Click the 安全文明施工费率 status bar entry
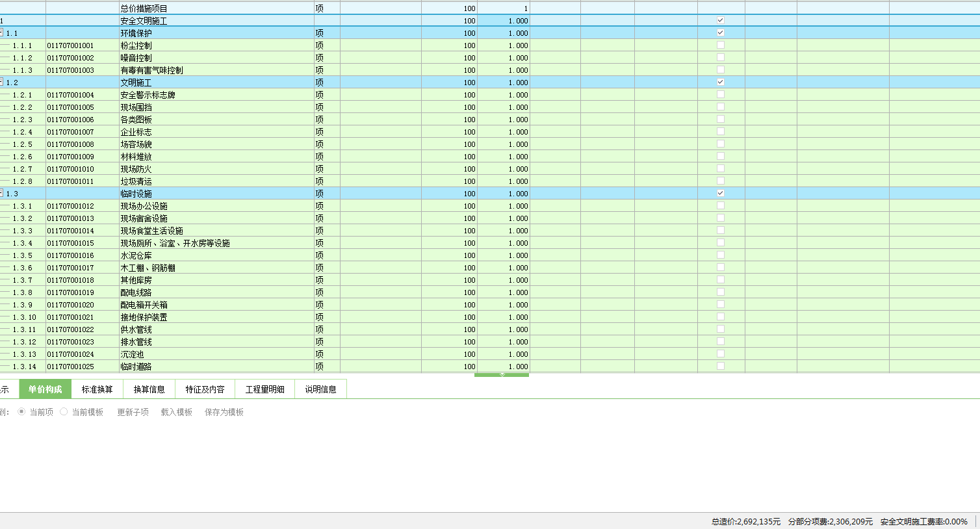 [x=924, y=521]
